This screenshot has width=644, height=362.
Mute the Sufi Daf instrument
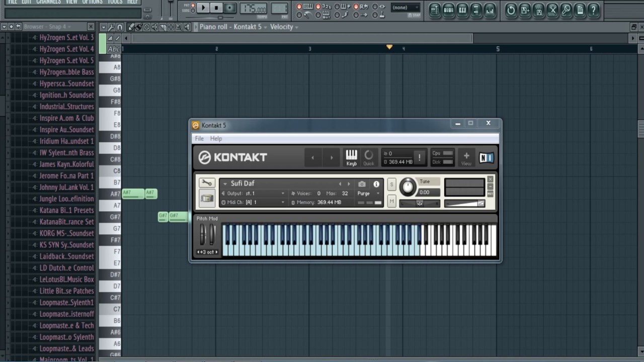point(391,201)
